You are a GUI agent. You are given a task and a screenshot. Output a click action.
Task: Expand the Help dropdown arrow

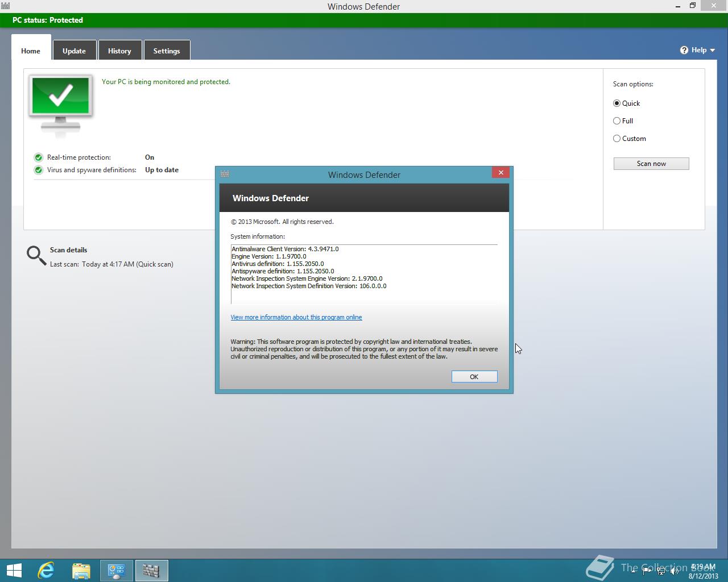[713, 51]
